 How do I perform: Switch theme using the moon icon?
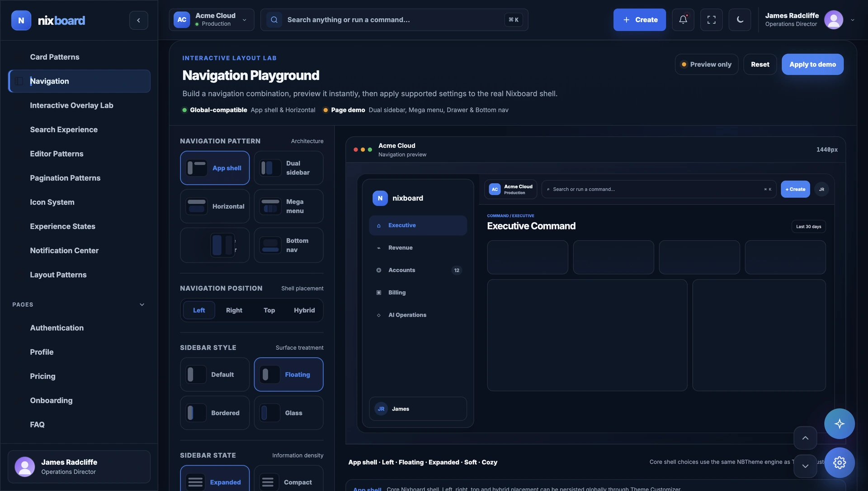coord(740,20)
